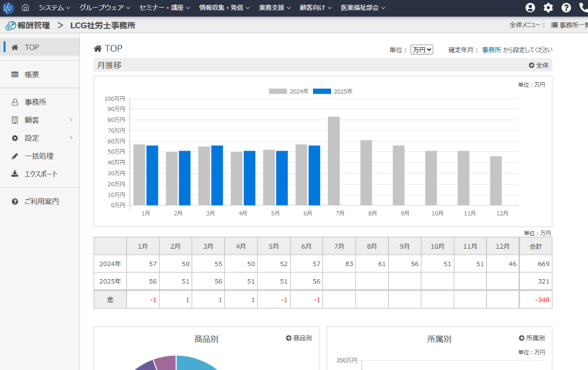The width and height of the screenshot is (588, 370).
Task: Click the phone icon in the top bar
Action: [x=584, y=8]
